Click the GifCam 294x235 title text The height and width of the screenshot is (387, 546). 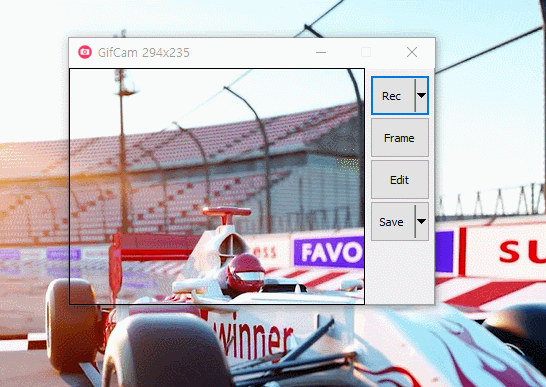click(x=143, y=53)
